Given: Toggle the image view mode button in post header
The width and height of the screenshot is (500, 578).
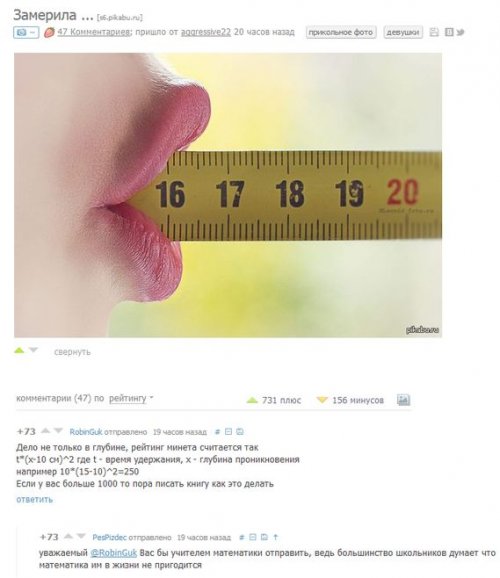Looking at the screenshot, I should (x=26, y=32).
